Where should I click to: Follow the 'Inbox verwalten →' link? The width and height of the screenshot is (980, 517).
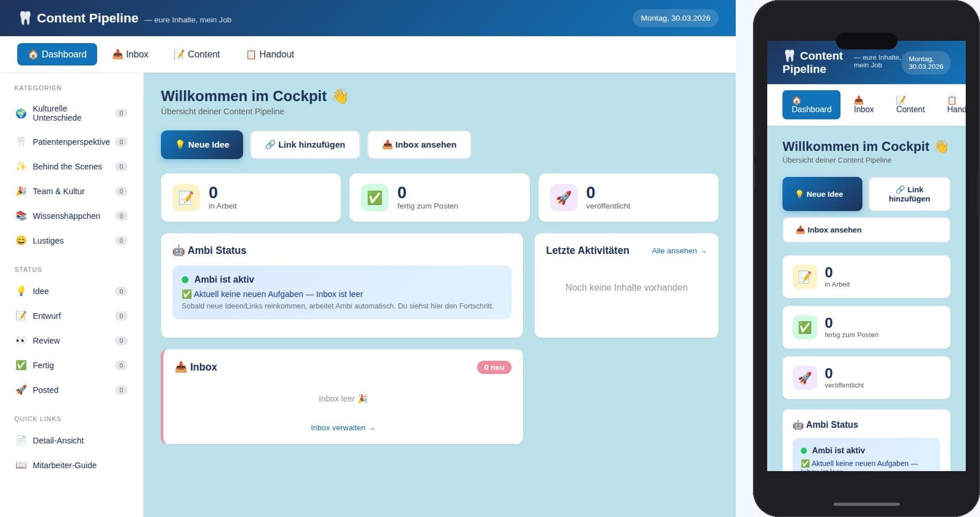(343, 428)
